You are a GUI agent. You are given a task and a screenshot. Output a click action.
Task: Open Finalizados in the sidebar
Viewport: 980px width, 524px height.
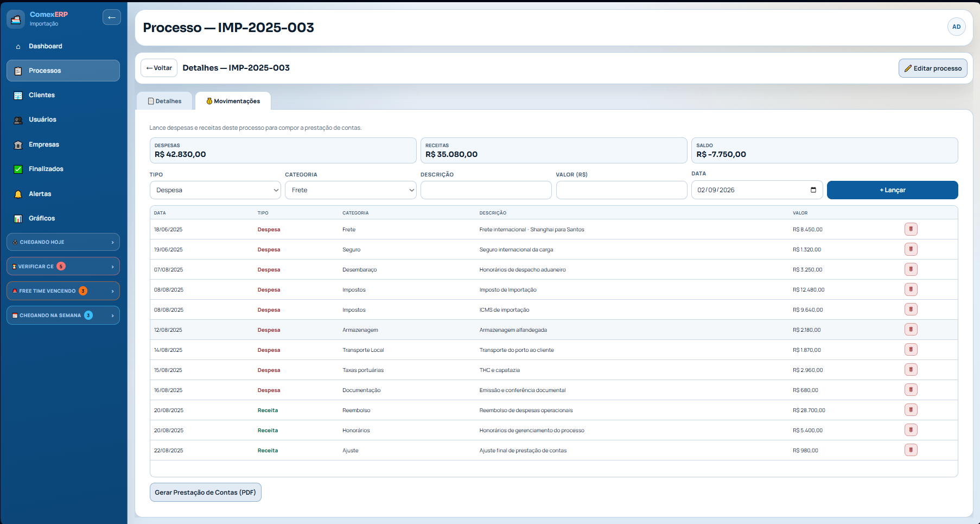coord(63,169)
